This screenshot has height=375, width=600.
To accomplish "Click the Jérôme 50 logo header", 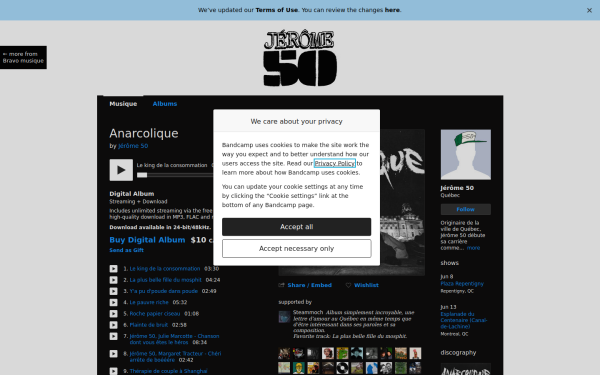I will coord(300,58).
